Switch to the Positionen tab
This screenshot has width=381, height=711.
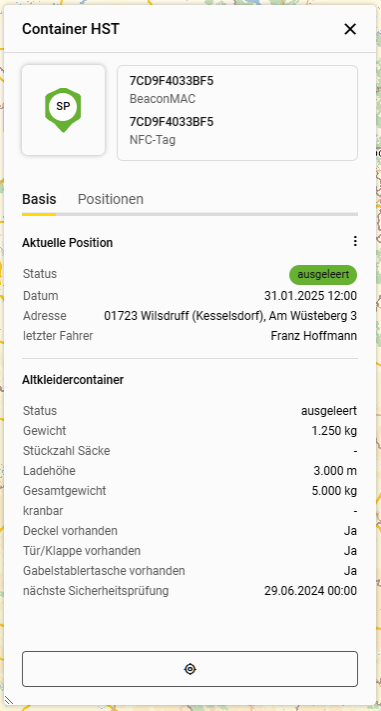(x=111, y=200)
